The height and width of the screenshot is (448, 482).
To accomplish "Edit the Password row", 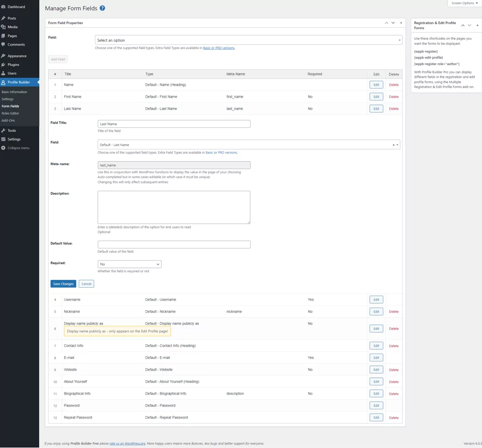I will [x=376, y=406].
